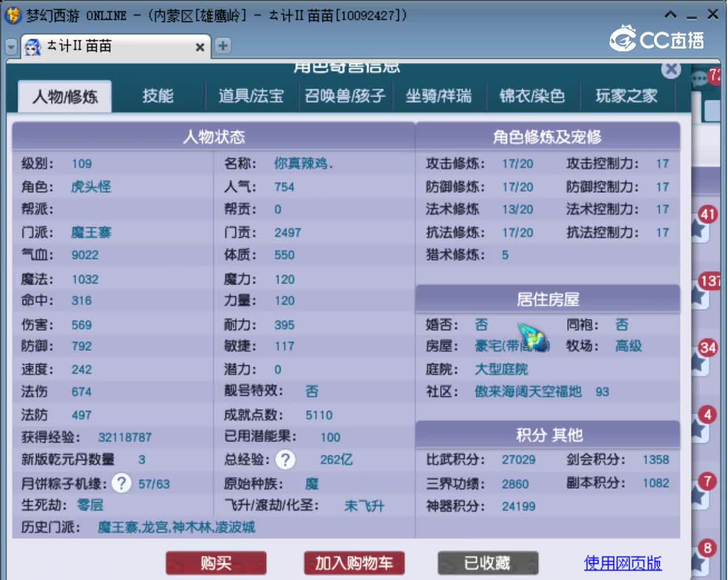Click the character name 你真辣鸡.
Screen dimensions: 728x580
(303, 164)
